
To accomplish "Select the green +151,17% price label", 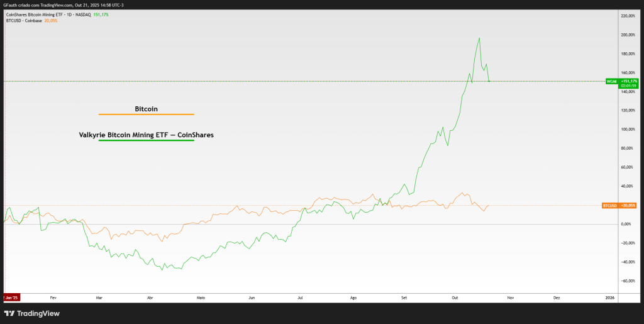I will pos(629,81).
